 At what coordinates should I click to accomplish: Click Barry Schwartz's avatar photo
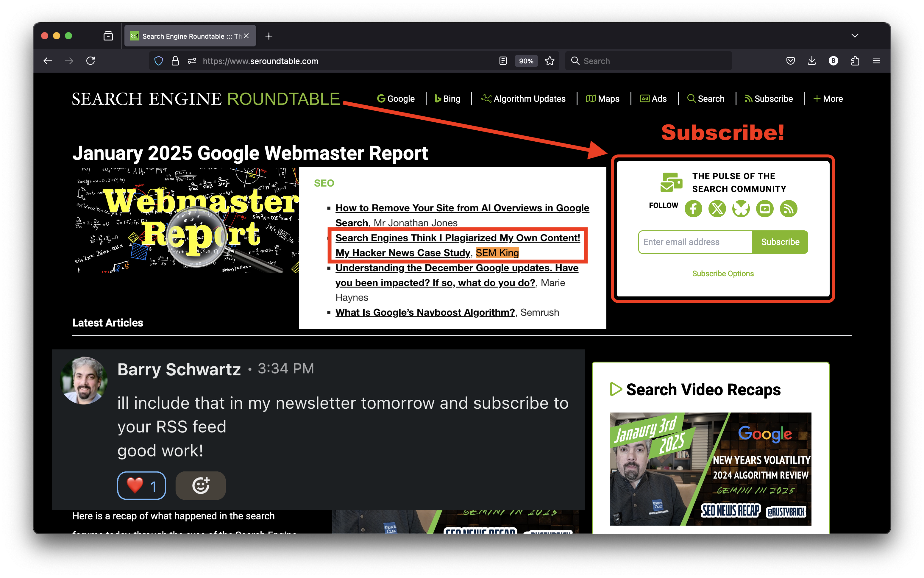[x=84, y=380]
